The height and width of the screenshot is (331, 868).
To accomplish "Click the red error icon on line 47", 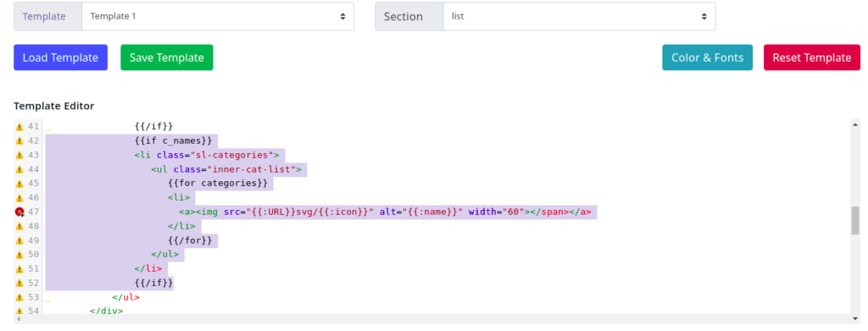I will pyautogui.click(x=19, y=212).
